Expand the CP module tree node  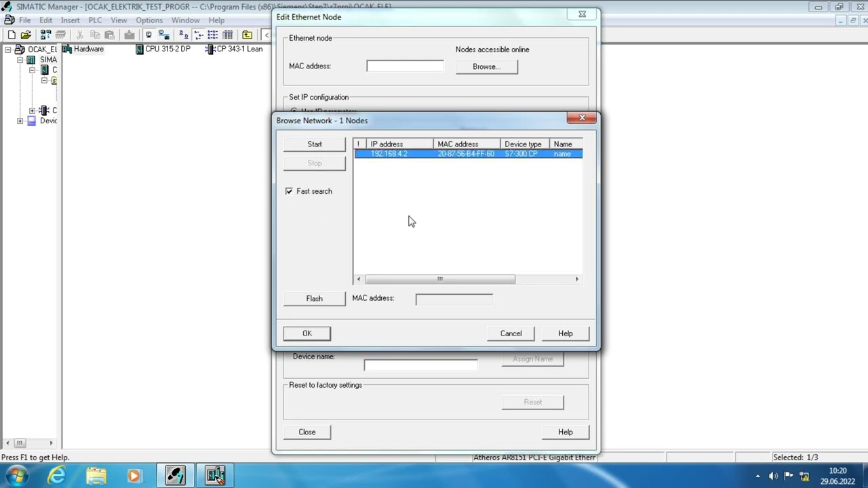(x=32, y=110)
